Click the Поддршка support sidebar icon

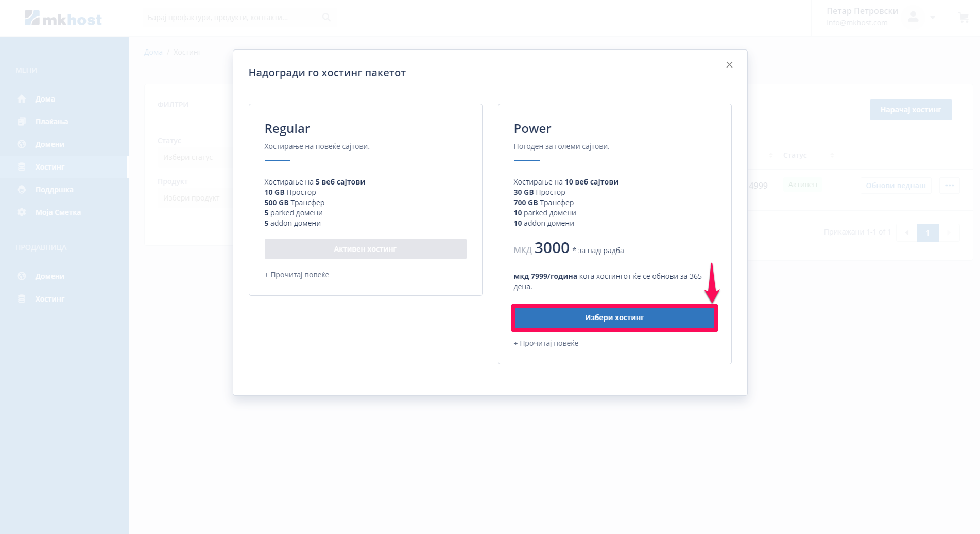tap(22, 190)
